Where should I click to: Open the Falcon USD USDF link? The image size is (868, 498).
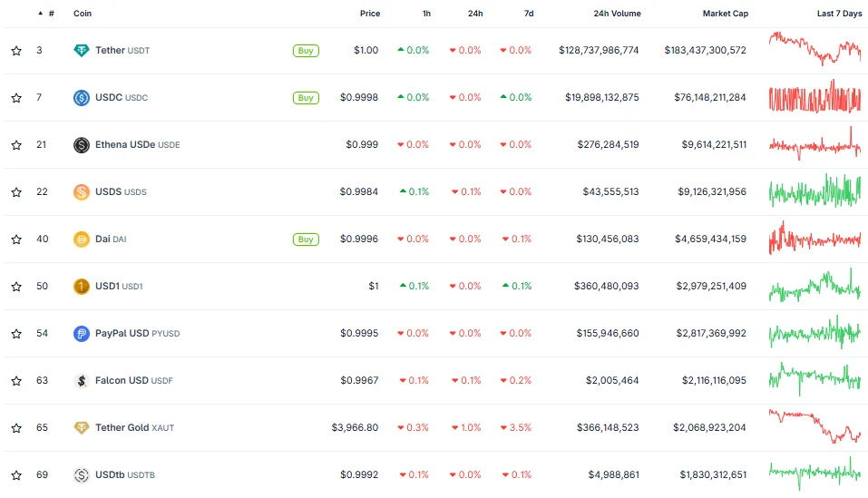tap(134, 381)
